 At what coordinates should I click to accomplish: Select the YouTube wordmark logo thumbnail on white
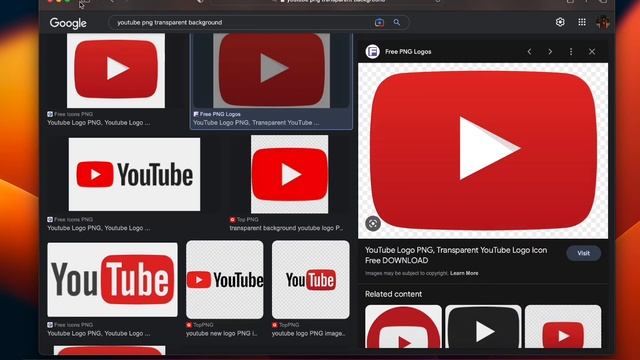[134, 174]
